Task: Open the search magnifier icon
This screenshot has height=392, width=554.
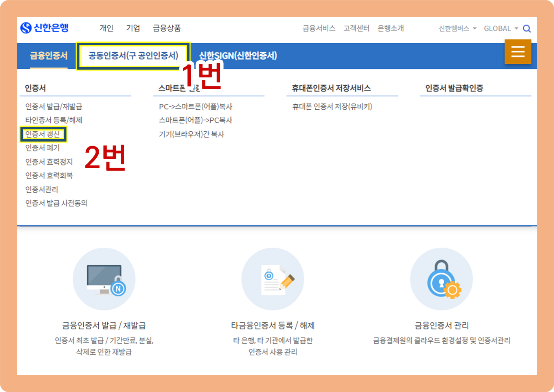Action: pyautogui.click(x=527, y=29)
